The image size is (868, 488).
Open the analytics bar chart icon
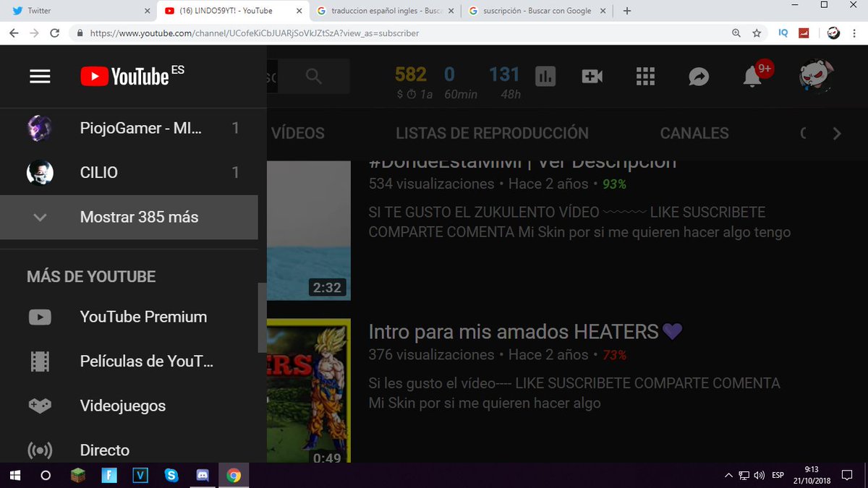[545, 77]
